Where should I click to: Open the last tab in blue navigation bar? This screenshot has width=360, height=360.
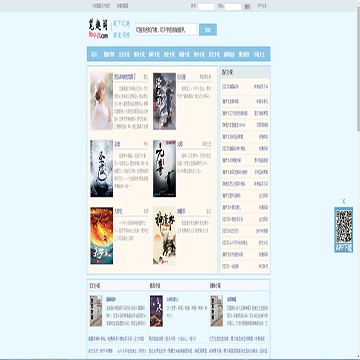coord(259,54)
